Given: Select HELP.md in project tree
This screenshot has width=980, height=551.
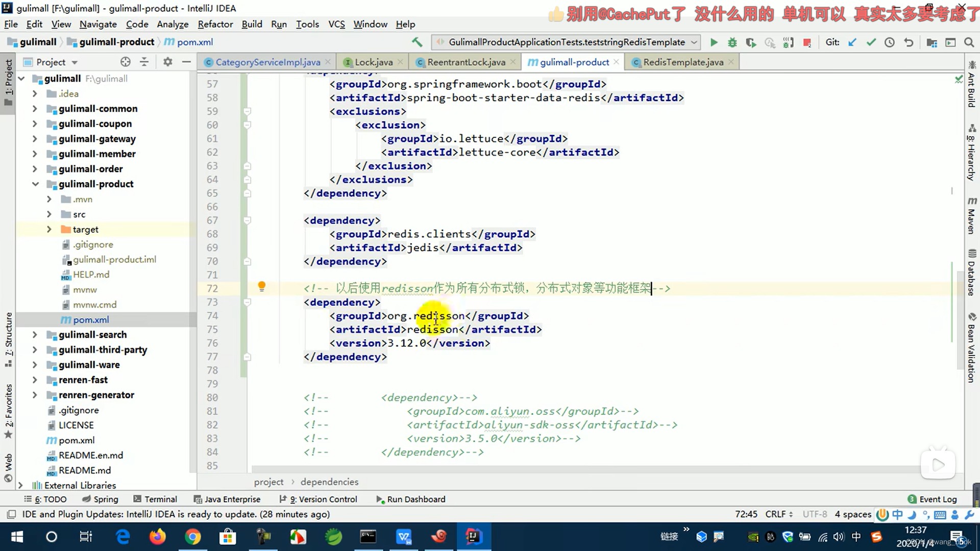Looking at the screenshot, I should pos(91,274).
